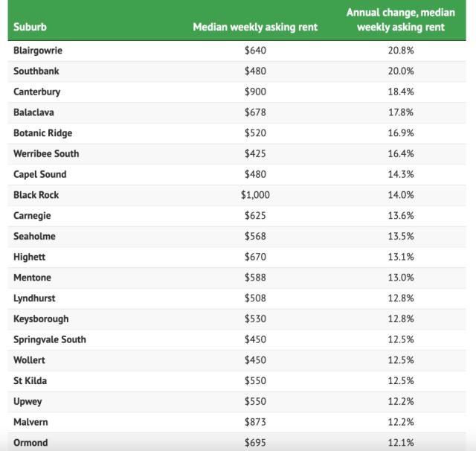Viewport: 476px width, 451px height.
Task: Click Seaholme's 13.5% annual change
Action: pos(400,237)
